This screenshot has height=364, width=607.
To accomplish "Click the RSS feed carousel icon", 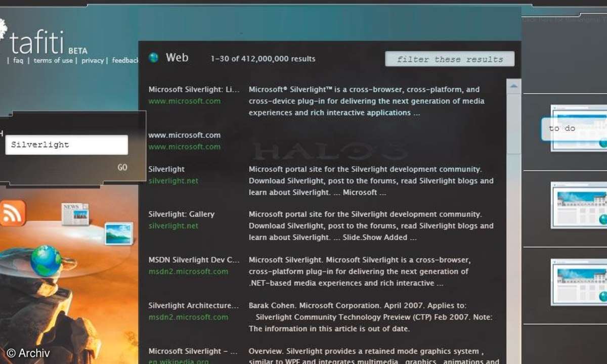I will 12,213.
